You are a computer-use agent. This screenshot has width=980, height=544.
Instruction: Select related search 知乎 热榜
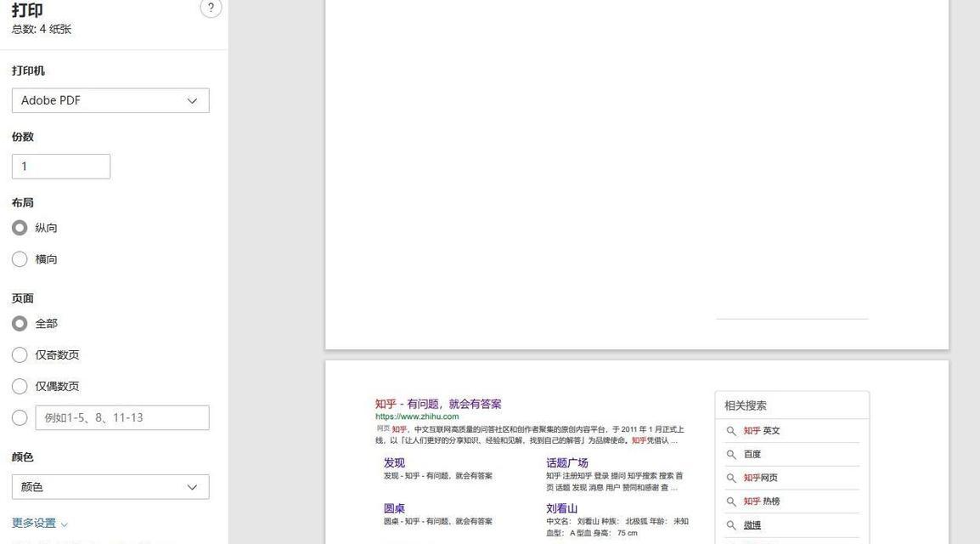coord(762,501)
